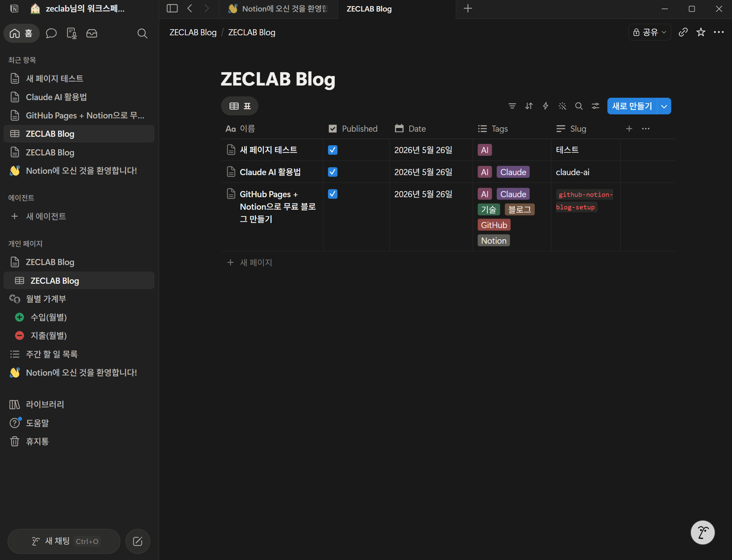Go back with the left arrow
The height and width of the screenshot is (560, 732).
(190, 8)
